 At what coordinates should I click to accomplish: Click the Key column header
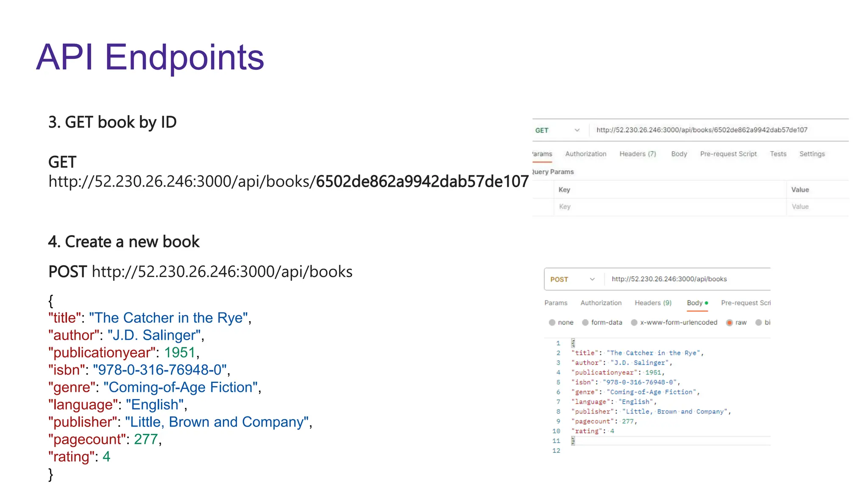(x=564, y=190)
